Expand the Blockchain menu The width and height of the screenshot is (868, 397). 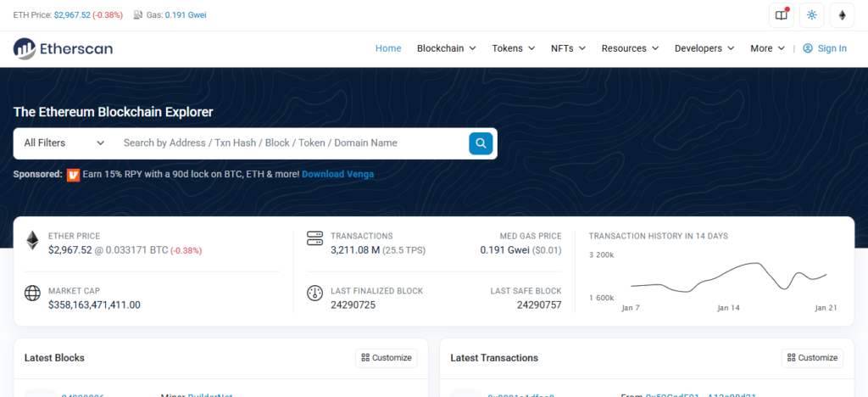click(x=446, y=48)
